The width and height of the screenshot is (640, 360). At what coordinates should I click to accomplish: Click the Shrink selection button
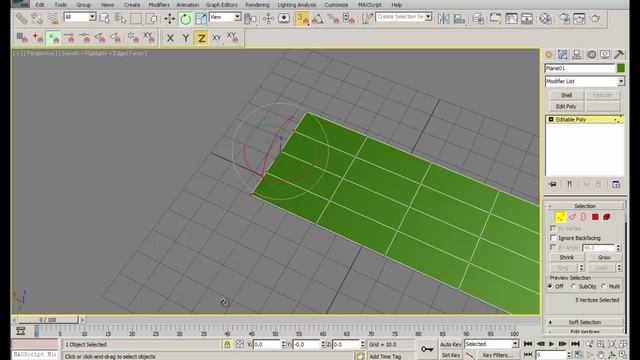tap(567, 258)
